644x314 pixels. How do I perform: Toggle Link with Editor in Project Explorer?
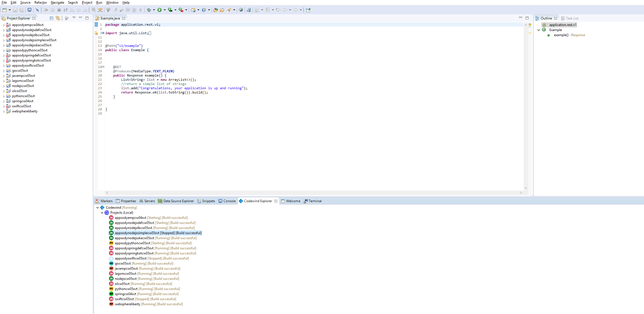click(58, 18)
